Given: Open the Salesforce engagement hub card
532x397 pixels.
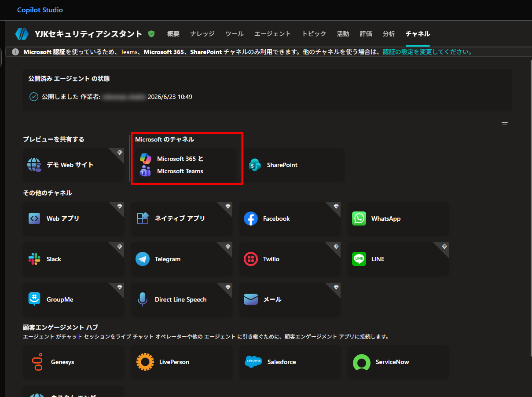Looking at the screenshot, I should (290, 362).
